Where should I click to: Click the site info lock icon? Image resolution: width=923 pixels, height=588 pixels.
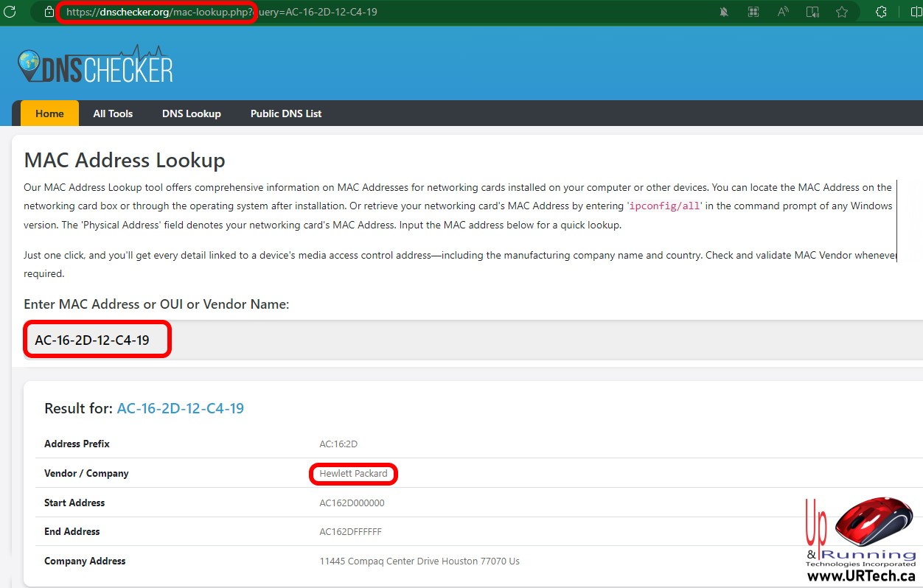(49, 12)
